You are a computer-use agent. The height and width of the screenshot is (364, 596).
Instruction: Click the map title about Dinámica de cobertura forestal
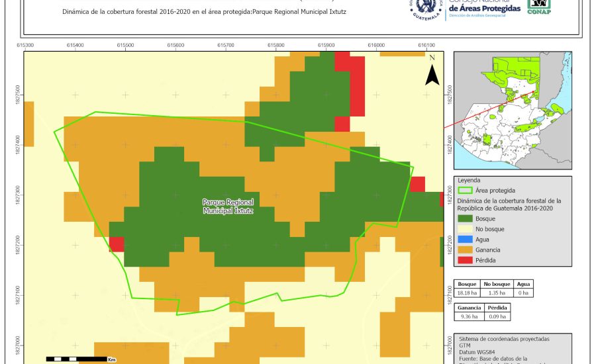point(205,12)
